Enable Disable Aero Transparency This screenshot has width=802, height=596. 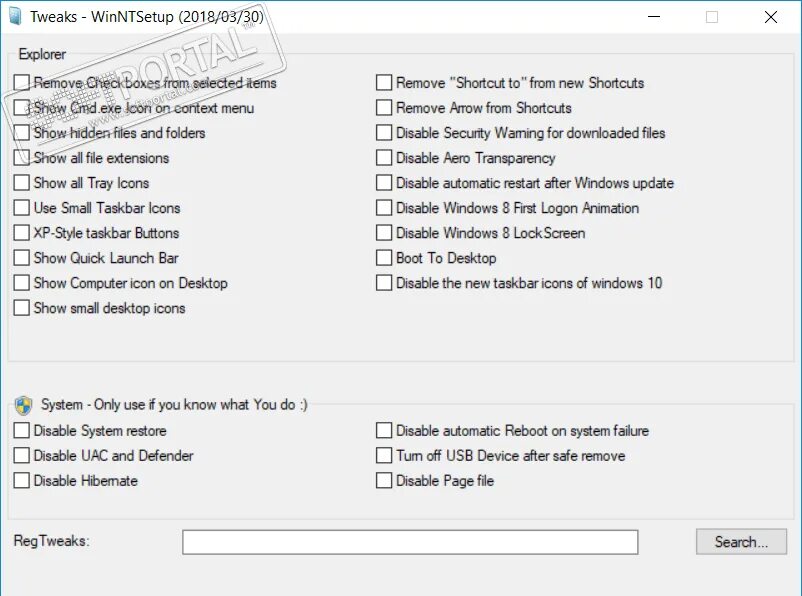point(384,158)
